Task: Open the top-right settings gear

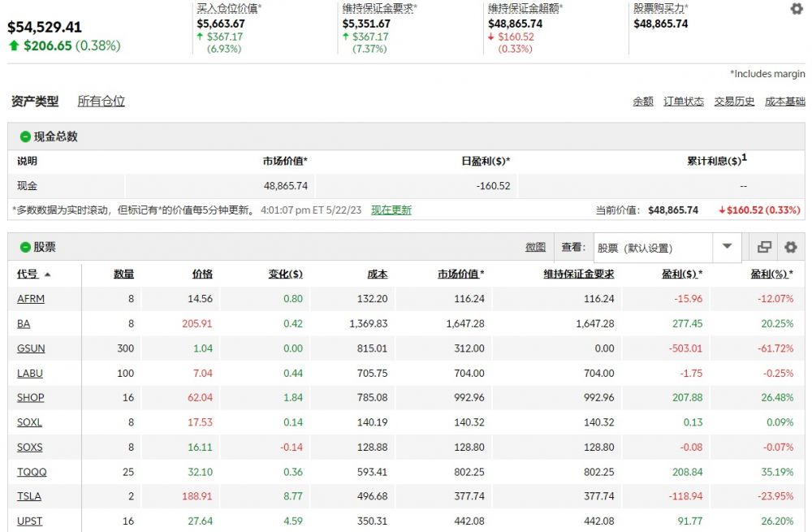Action: coord(797,9)
